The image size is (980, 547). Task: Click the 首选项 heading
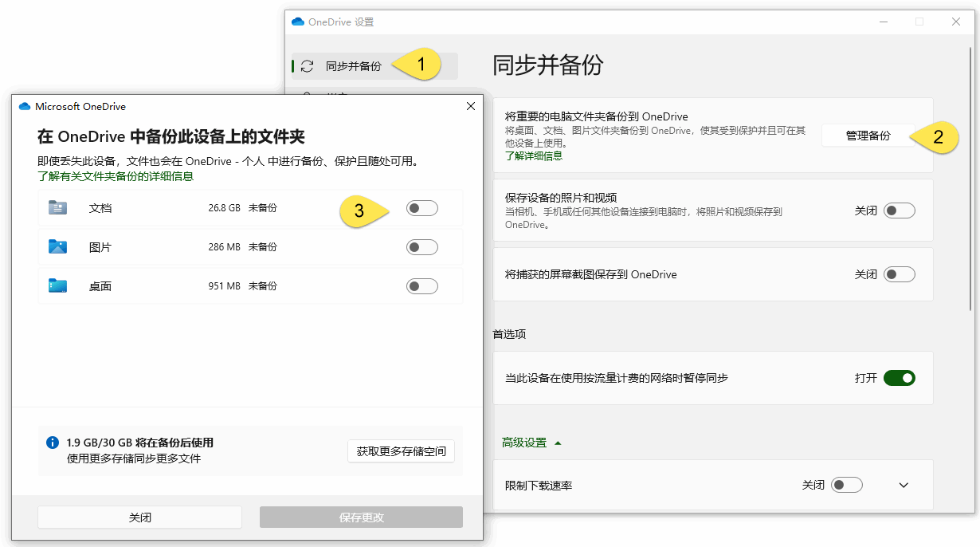coord(509,334)
